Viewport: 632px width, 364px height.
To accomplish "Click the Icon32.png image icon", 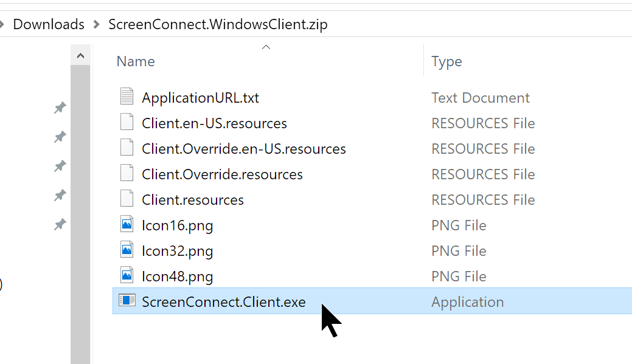I will coord(127,250).
